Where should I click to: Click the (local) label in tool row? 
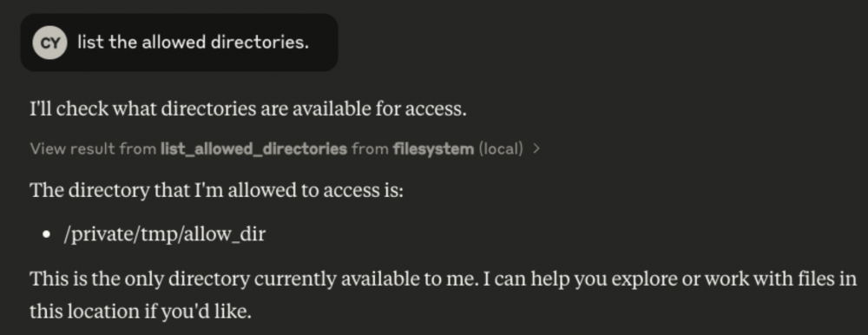[x=501, y=149]
